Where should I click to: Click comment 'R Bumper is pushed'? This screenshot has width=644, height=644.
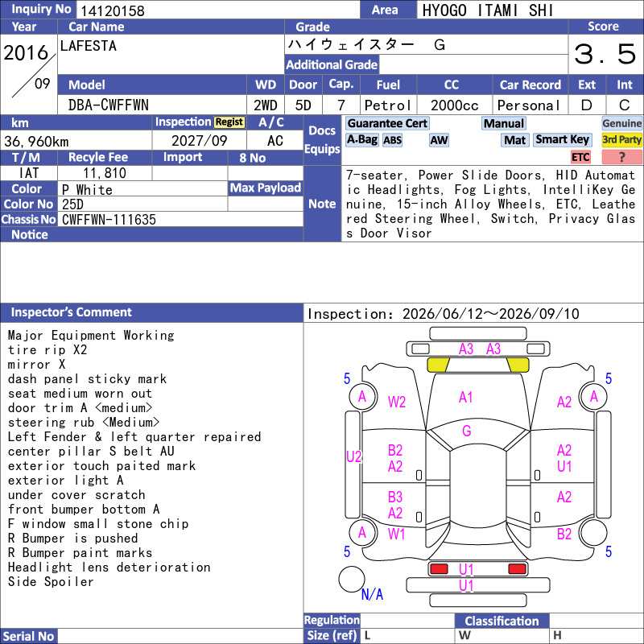(72, 538)
